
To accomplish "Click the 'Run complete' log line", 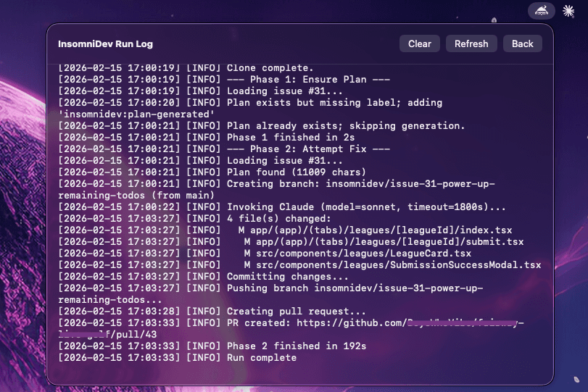I will pos(261,357).
